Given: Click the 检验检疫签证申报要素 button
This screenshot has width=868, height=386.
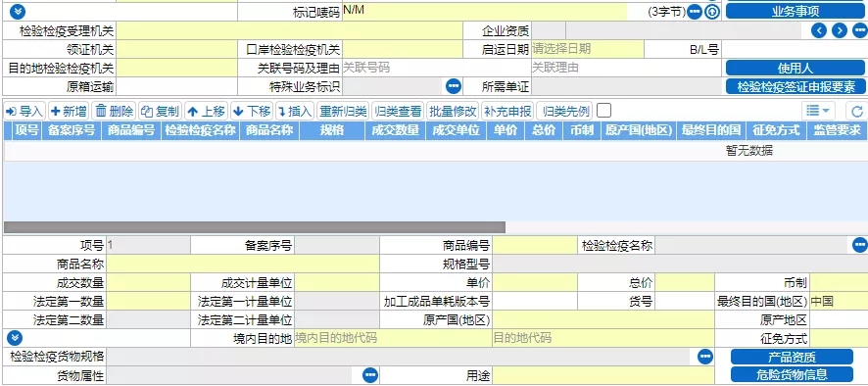Looking at the screenshot, I should tap(796, 86).
